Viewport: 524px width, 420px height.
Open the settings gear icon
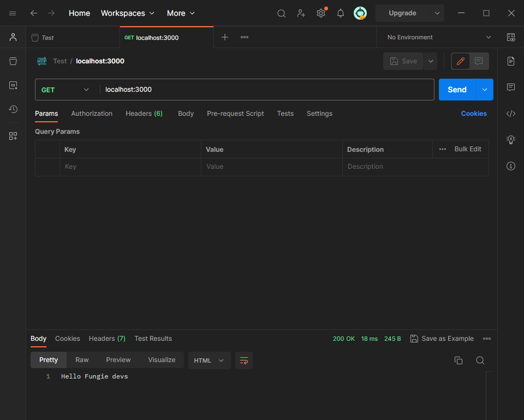point(321,13)
